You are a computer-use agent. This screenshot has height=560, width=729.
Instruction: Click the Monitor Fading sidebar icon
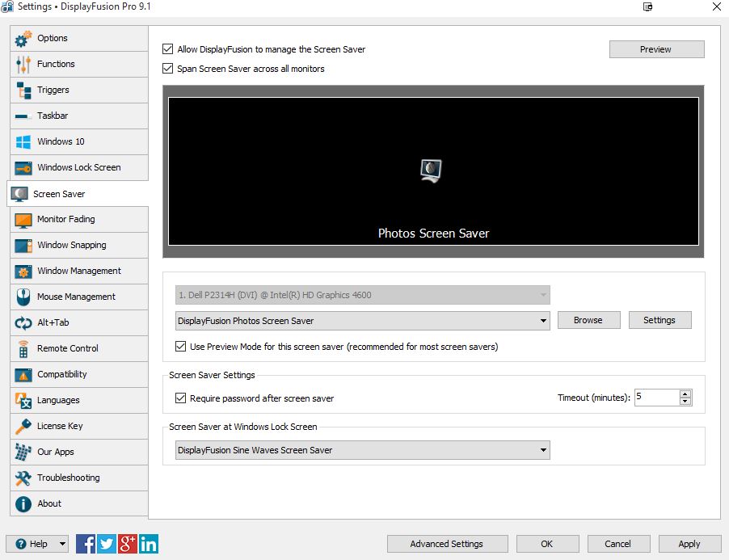point(23,220)
